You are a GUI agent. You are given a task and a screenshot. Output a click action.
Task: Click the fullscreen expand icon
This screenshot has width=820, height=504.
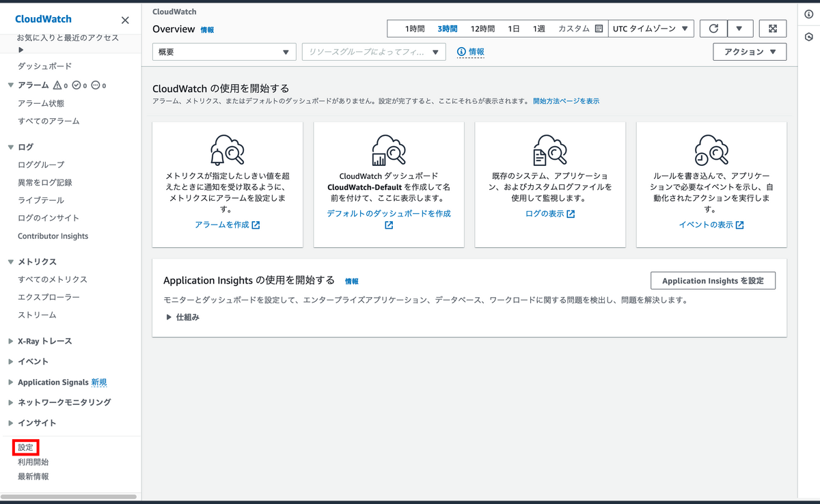[x=773, y=29]
